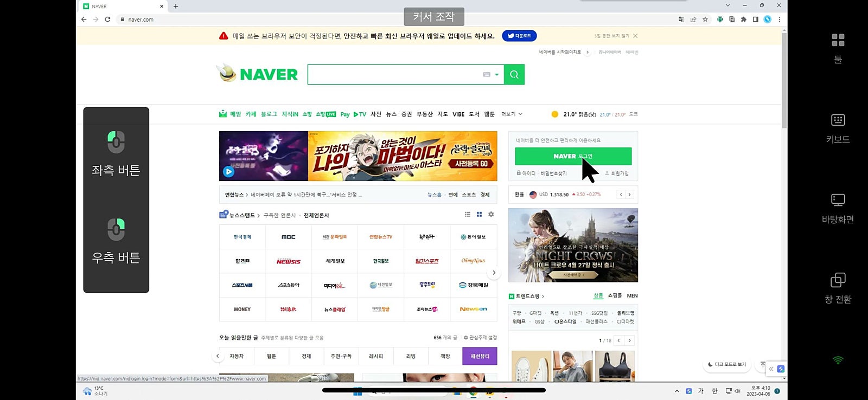The width and height of the screenshot is (868, 400).
Task: Turn on 다크 모드로 보기
Action: 727,365
